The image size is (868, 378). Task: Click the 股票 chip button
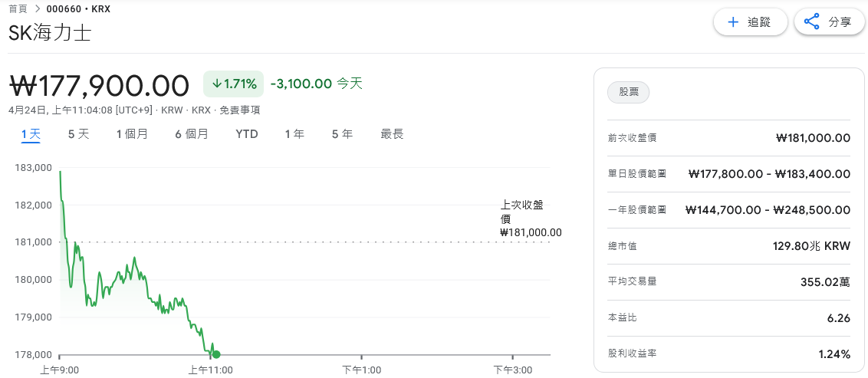pos(628,93)
